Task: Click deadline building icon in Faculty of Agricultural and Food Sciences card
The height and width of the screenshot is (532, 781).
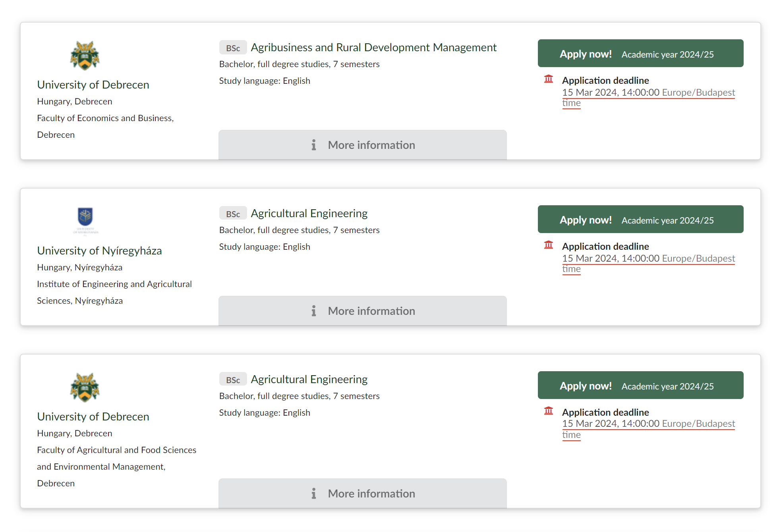Action: click(x=549, y=411)
